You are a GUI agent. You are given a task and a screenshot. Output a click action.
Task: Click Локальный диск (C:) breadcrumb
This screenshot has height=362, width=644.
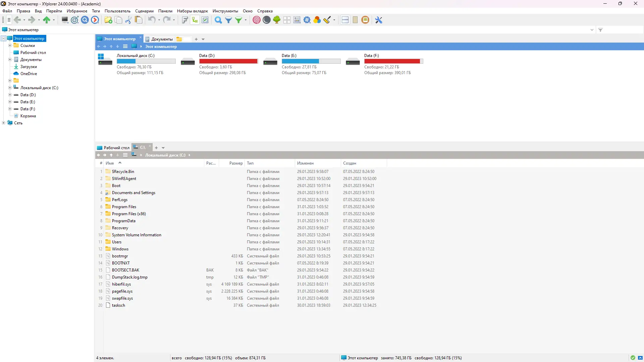click(x=165, y=155)
